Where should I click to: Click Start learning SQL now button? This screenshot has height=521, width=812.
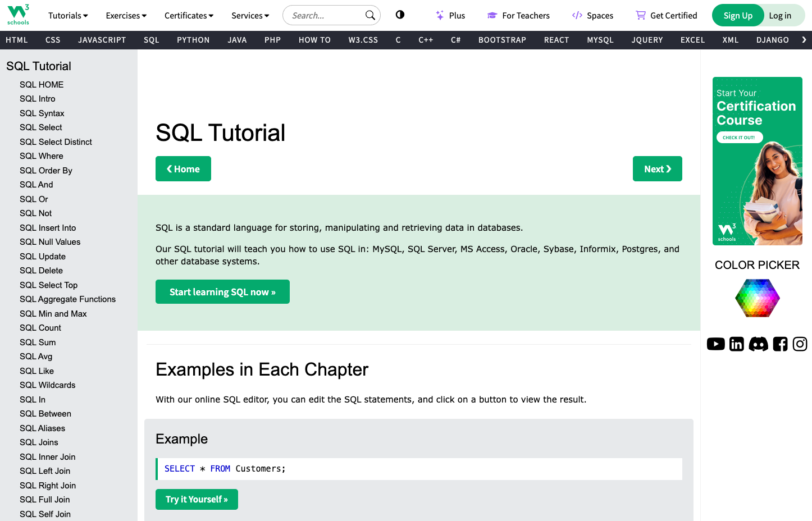coord(222,292)
